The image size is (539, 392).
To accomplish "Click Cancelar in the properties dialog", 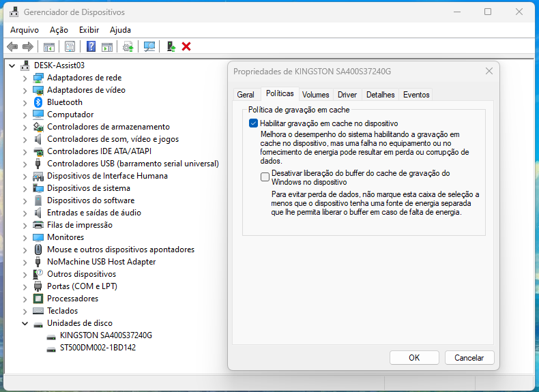I will click(469, 358).
